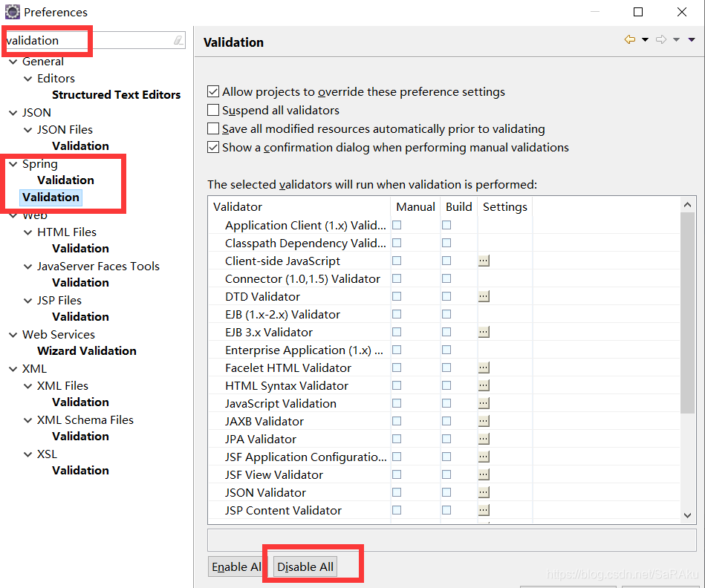This screenshot has width=705, height=588.
Task: Click the back navigation arrow icon
Action: pyautogui.click(x=630, y=39)
